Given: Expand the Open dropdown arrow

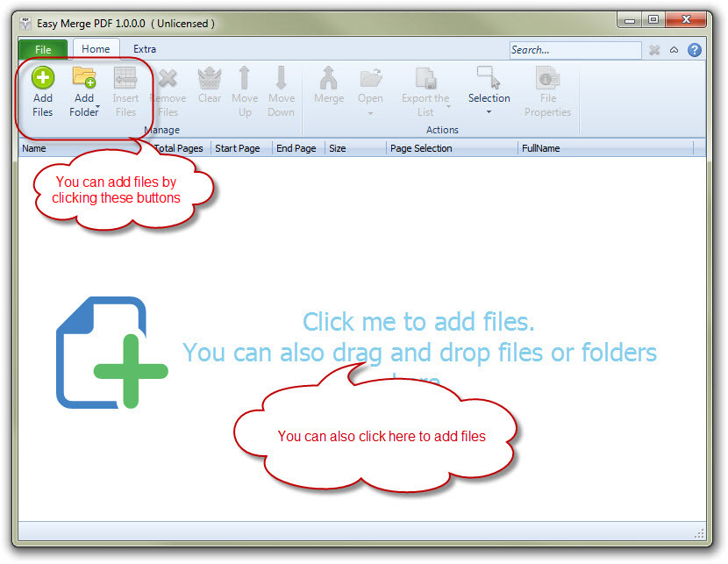Looking at the screenshot, I should tap(370, 113).
